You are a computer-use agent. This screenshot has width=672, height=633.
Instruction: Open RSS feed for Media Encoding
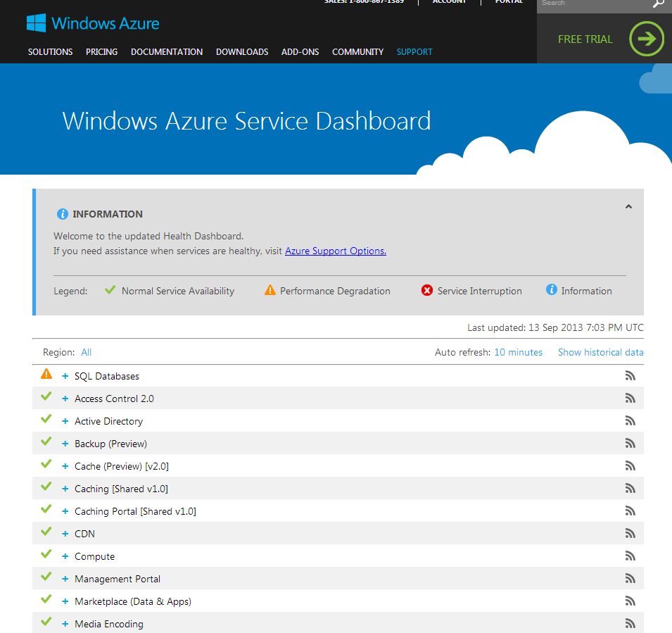630,624
